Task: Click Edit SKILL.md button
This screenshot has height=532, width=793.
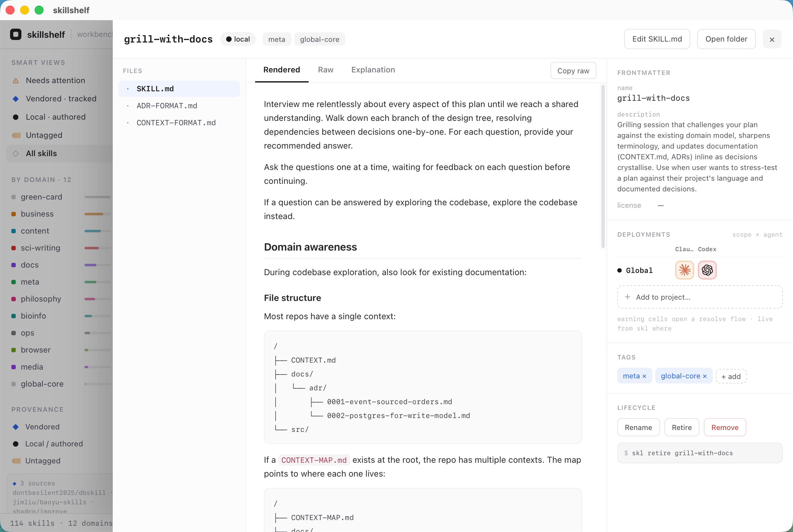Action: tap(657, 39)
